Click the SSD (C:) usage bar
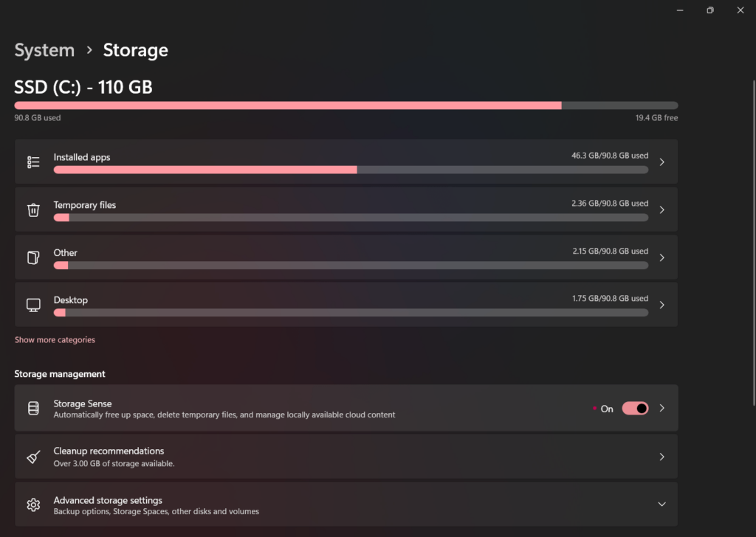This screenshot has width=756, height=537. coord(346,105)
